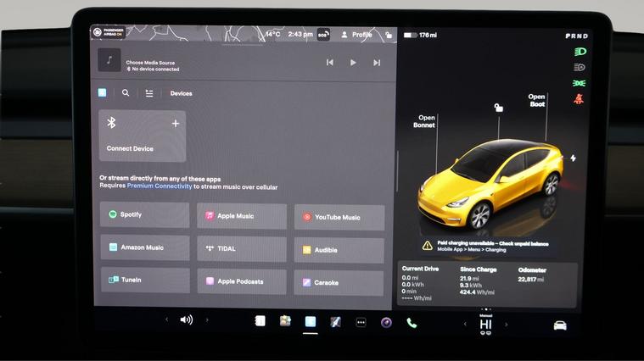This screenshot has height=361, width=644.
Task: Open the dashcam camera app in dock
Action: 386,322
